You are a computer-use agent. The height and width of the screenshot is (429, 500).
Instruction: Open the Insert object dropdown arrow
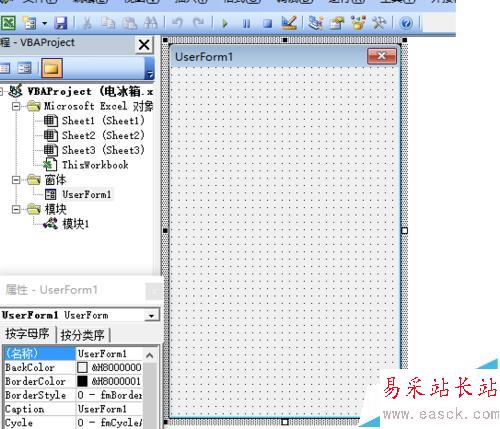(44, 24)
